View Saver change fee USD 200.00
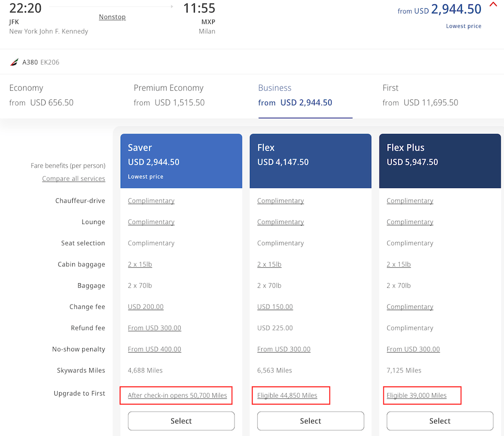The image size is (504, 436). [145, 307]
